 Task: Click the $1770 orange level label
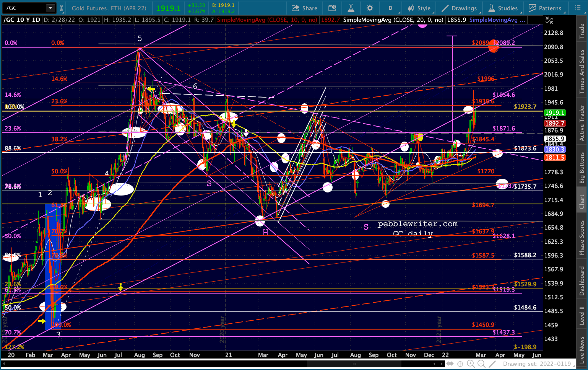(x=486, y=171)
